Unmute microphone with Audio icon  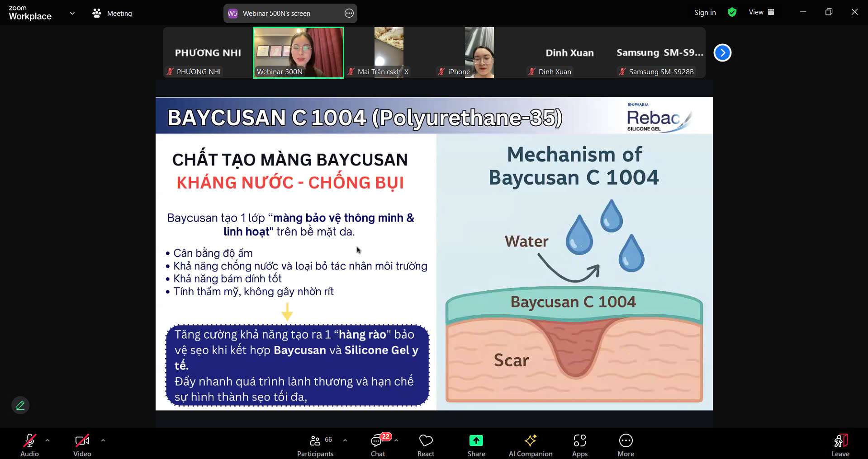click(x=30, y=445)
